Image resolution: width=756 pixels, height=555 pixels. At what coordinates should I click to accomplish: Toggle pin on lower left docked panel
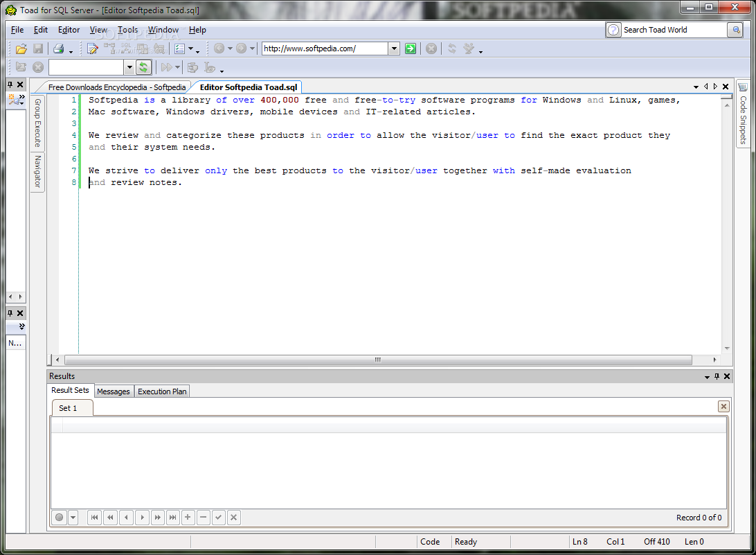point(10,313)
